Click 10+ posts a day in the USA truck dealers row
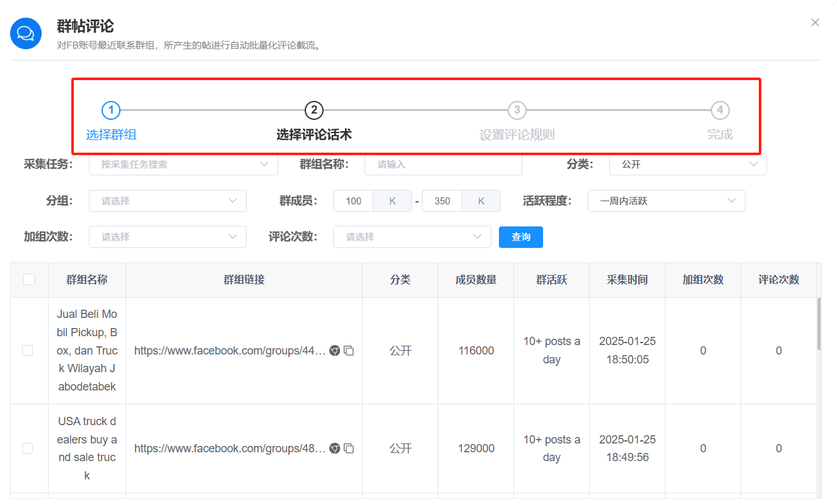The height and width of the screenshot is (504, 837). click(x=552, y=448)
